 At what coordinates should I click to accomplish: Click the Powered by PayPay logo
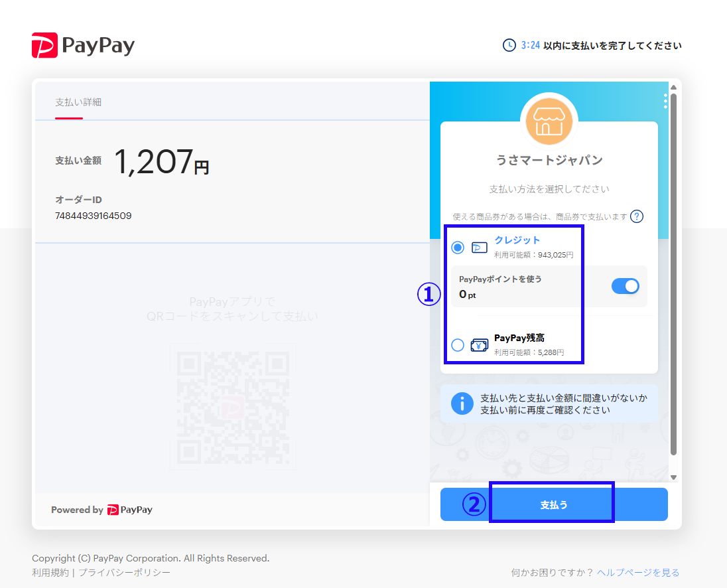(x=129, y=510)
